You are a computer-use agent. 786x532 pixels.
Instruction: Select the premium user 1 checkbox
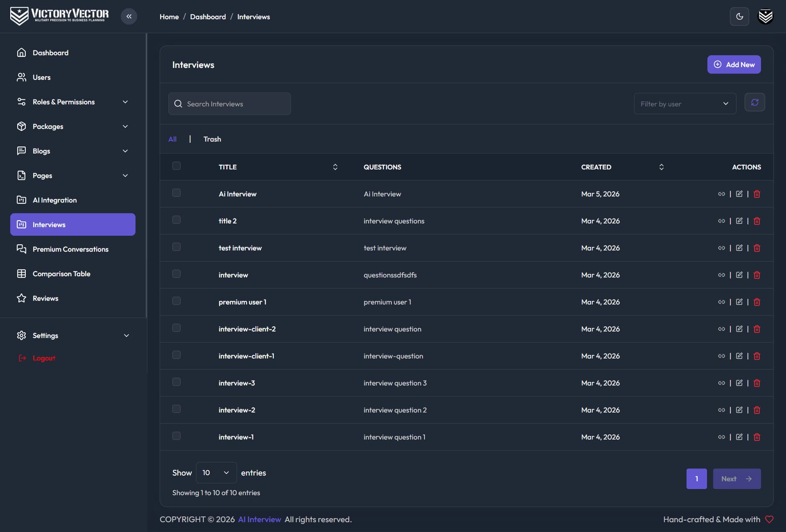click(x=176, y=301)
